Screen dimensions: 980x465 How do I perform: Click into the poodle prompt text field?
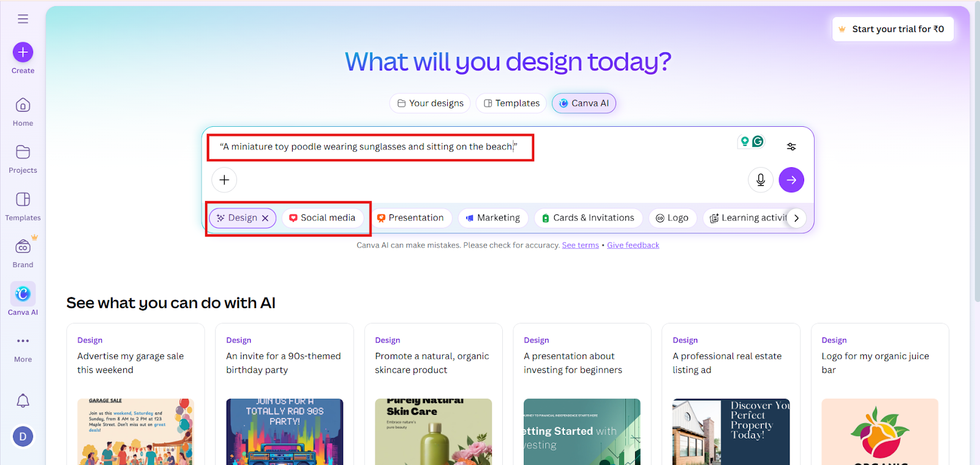(x=369, y=146)
